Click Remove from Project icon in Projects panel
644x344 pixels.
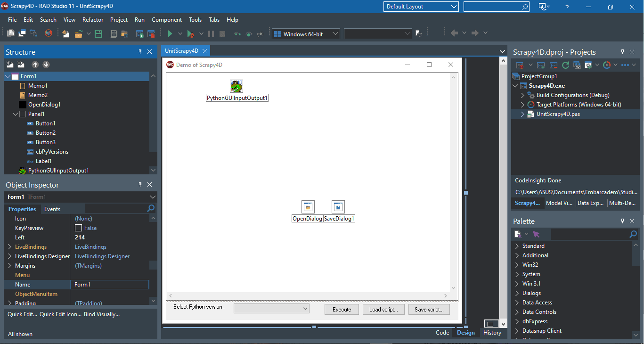[x=553, y=65]
